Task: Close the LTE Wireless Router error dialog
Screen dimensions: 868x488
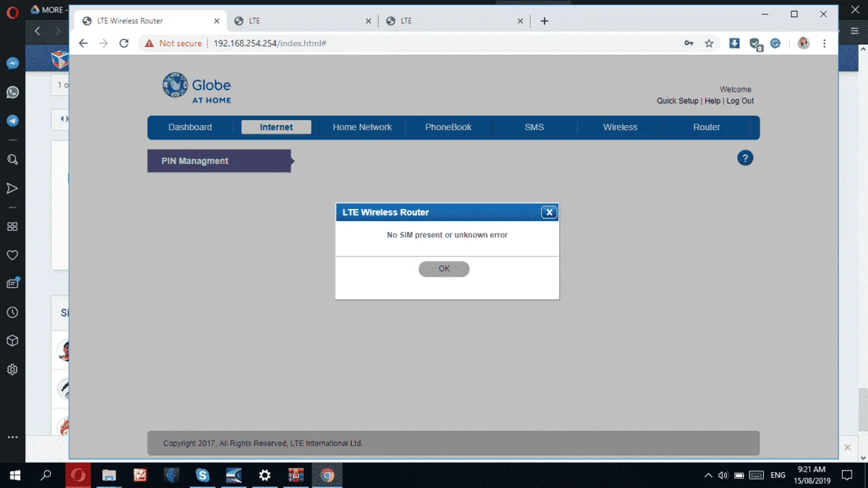Action: click(x=549, y=213)
